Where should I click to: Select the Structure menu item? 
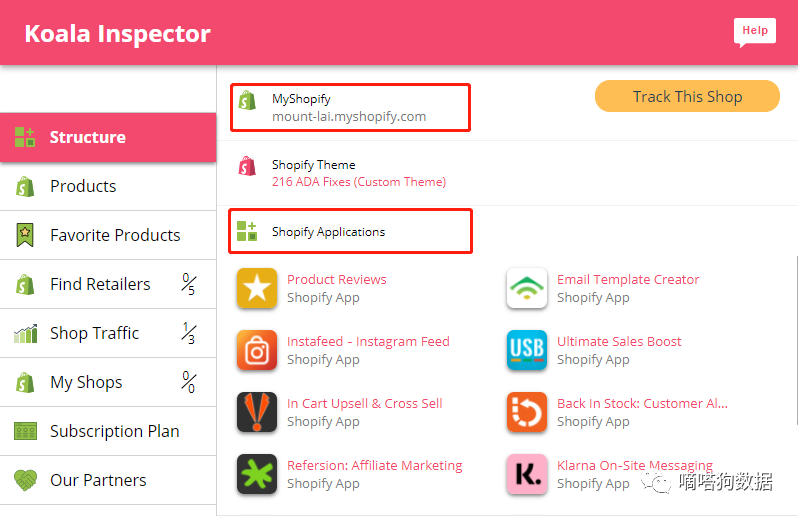click(108, 137)
